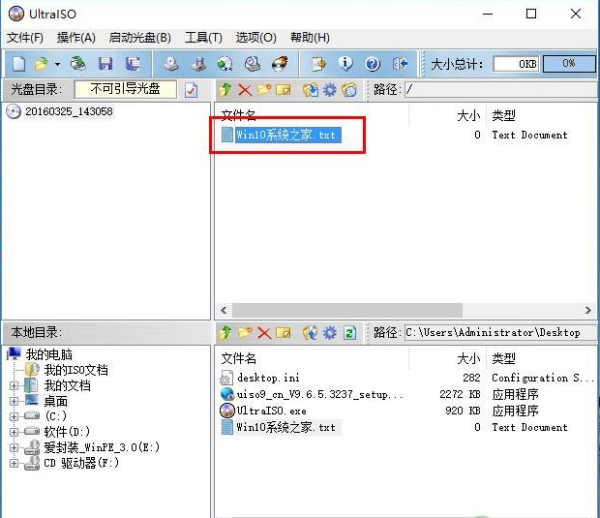Select UltraISO.exe in local list
The height and width of the screenshot is (518, 600).
point(271,411)
